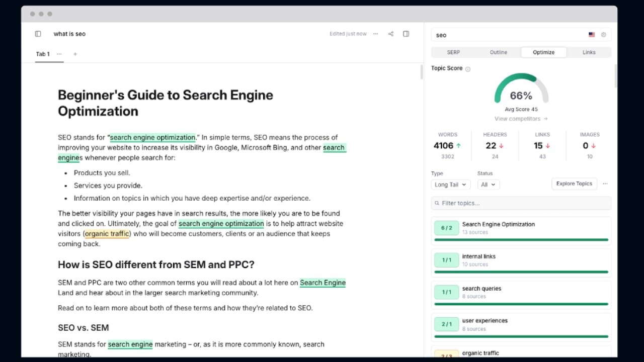Click the '2 / 1' badge on user experiences
644x362 pixels.
pos(447,324)
